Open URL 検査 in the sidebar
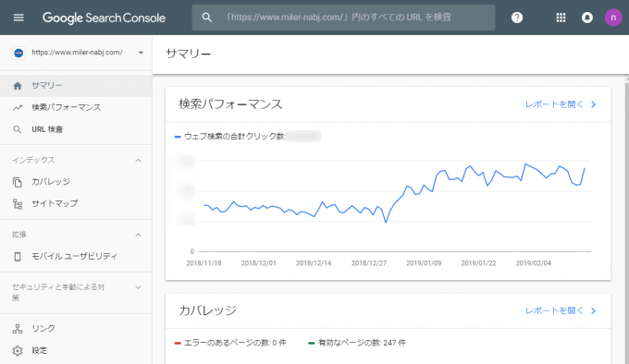629x364 pixels. point(76,129)
